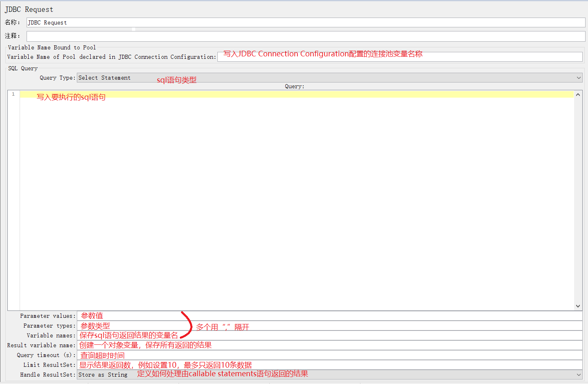Click the query editor scroll-down arrow
The height and width of the screenshot is (384, 588).
coord(578,306)
